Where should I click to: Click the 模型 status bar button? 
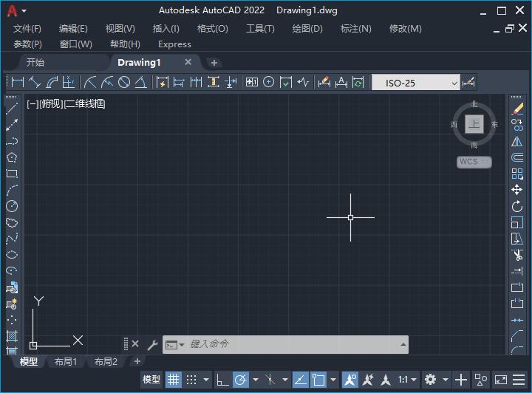[151, 380]
